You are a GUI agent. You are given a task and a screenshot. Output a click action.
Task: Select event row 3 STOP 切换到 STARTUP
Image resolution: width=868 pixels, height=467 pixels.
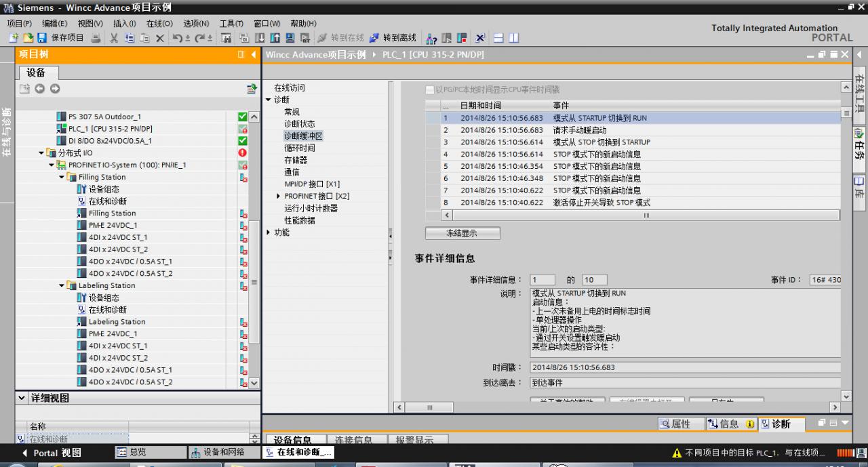633,142
